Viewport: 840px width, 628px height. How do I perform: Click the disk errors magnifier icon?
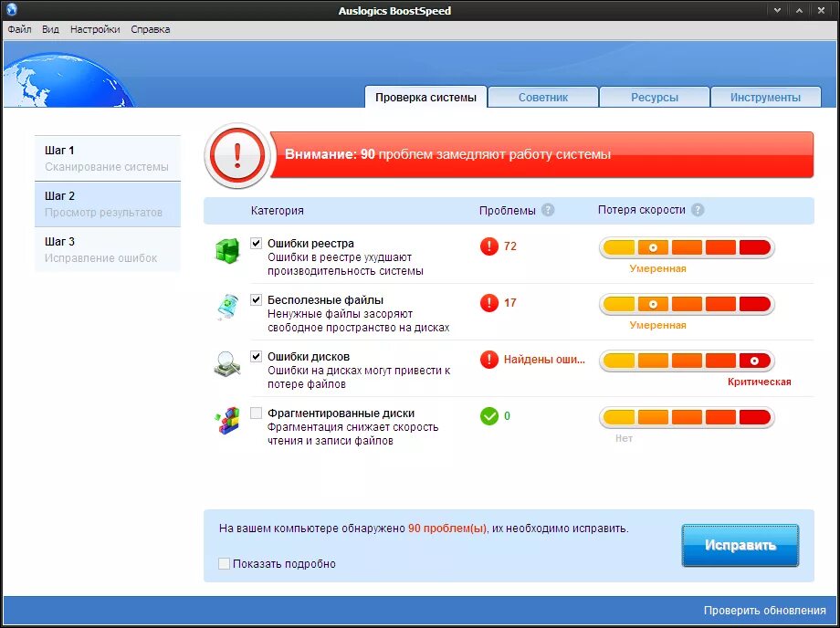(x=228, y=363)
